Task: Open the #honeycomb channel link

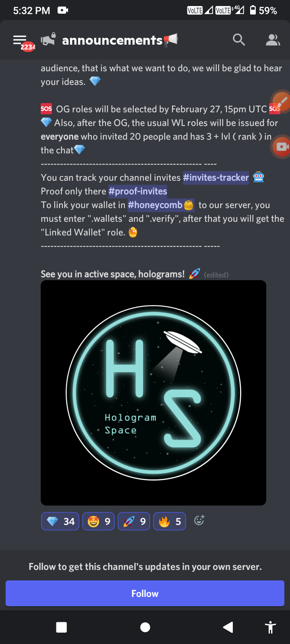Action: [161, 205]
